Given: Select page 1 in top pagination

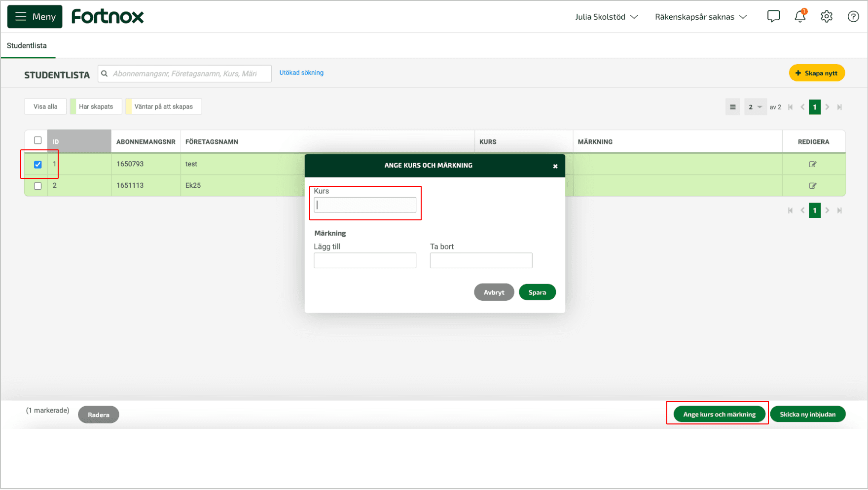Looking at the screenshot, I should pos(815,107).
